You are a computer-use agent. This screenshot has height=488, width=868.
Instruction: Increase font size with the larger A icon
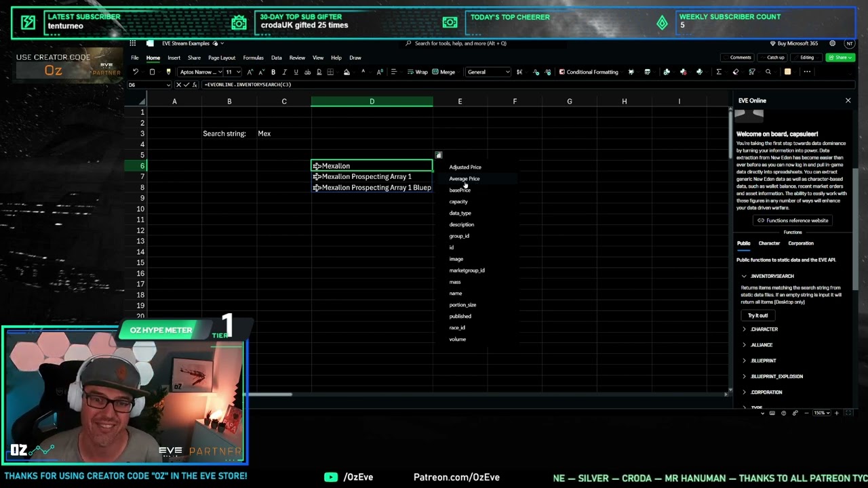tap(250, 72)
